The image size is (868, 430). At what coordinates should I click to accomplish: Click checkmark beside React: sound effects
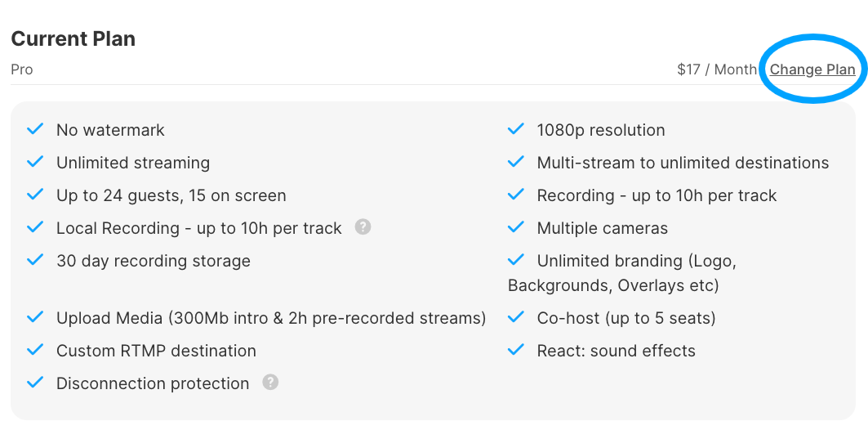pyautogui.click(x=515, y=350)
